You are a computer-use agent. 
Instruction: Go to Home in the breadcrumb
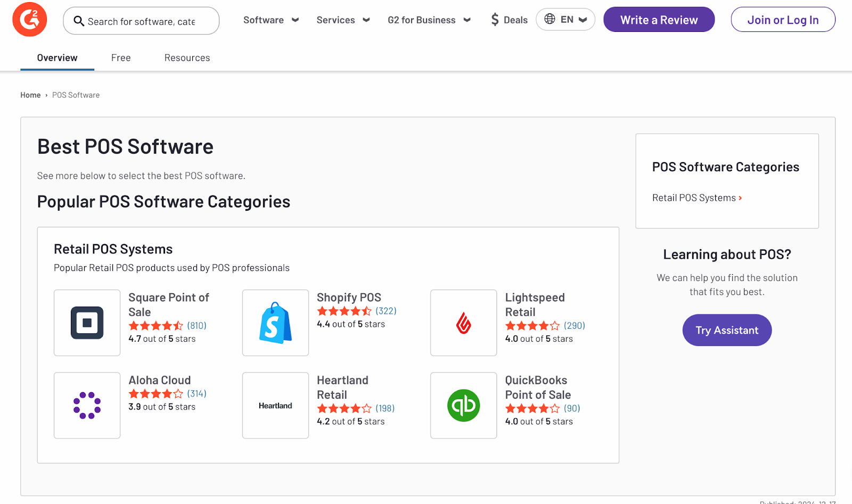[x=30, y=95]
